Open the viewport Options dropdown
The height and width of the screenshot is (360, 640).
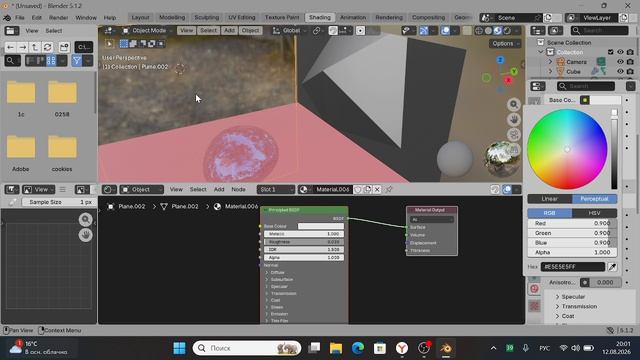click(505, 44)
